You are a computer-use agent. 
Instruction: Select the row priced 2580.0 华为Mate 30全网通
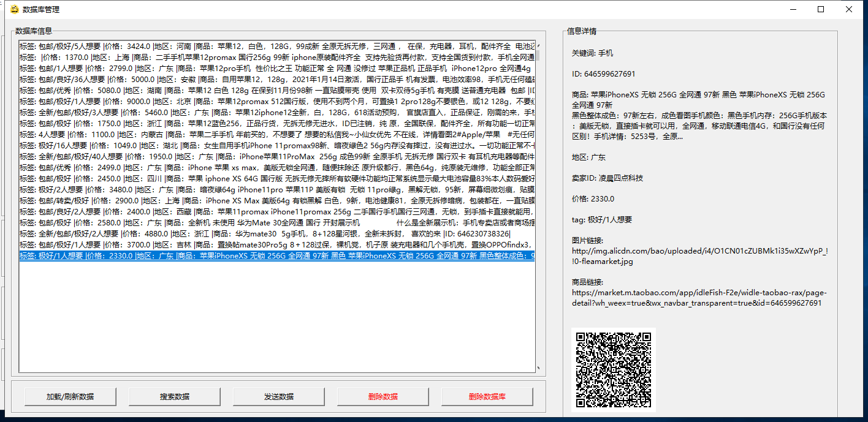(277, 222)
